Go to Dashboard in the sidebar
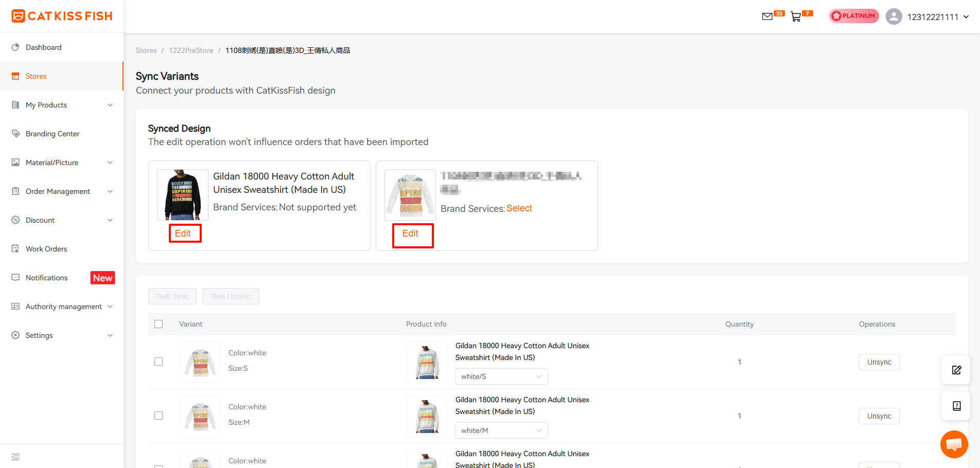 click(62, 47)
